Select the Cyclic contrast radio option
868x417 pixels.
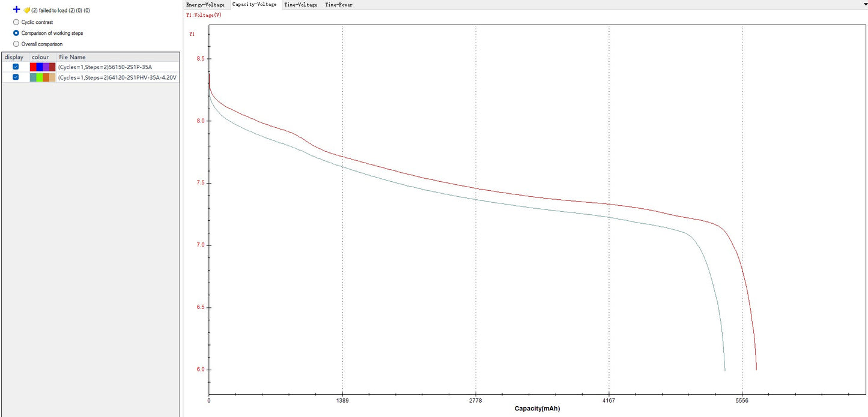[x=16, y=22]
